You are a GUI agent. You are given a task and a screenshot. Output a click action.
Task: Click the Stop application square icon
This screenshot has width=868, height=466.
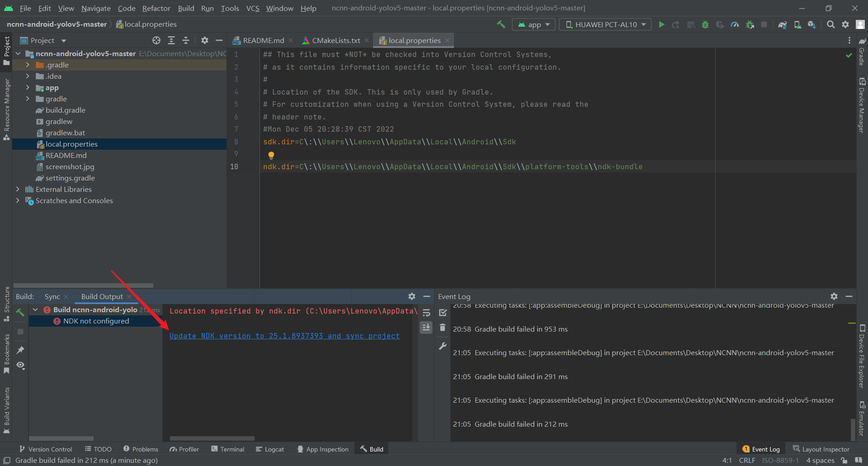tap(764, 24)
